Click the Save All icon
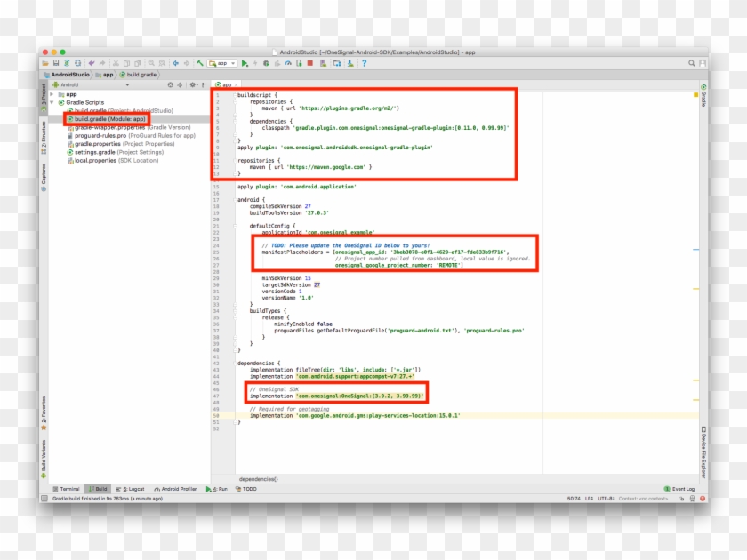Screen dimensions: 747x560 (56, 62)
